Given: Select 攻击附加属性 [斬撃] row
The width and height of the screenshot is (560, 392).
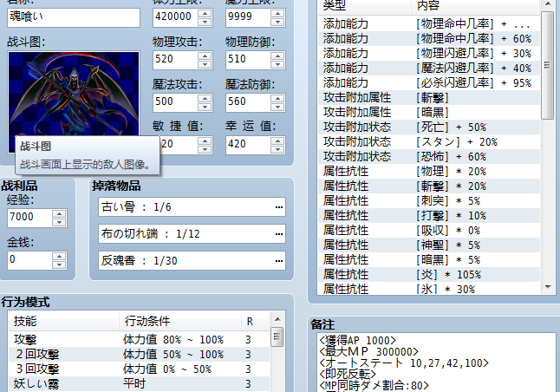Looking at the screenshot, I should click(x=428, y=97).
